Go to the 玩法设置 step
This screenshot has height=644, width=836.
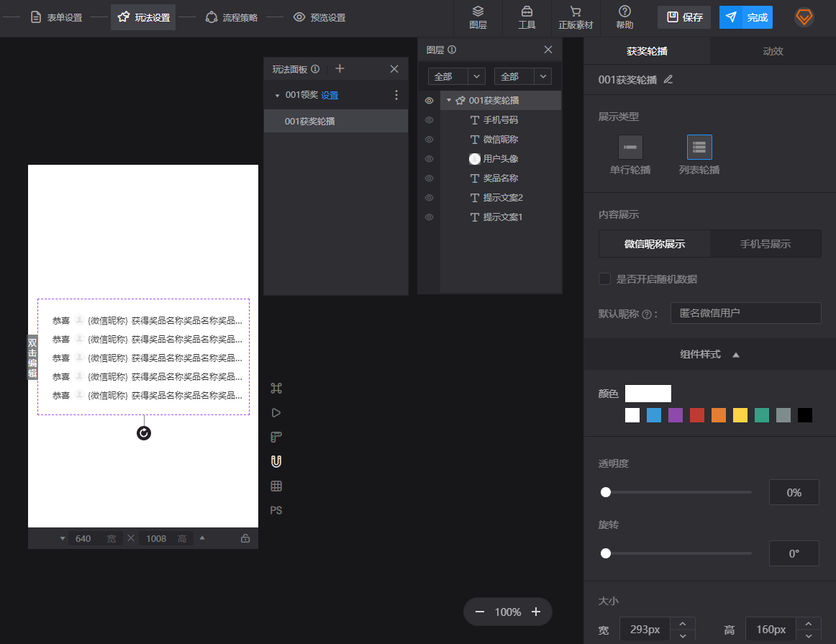(143, 17)
